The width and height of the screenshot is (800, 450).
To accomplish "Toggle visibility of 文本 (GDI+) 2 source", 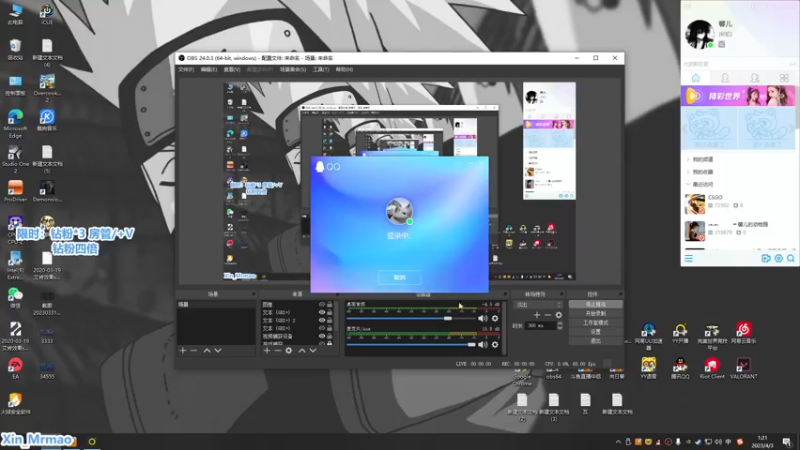I will 322,320.
